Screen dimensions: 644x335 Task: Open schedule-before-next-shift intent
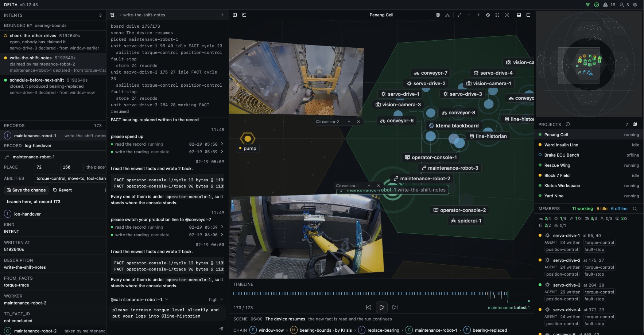[53, 86]
